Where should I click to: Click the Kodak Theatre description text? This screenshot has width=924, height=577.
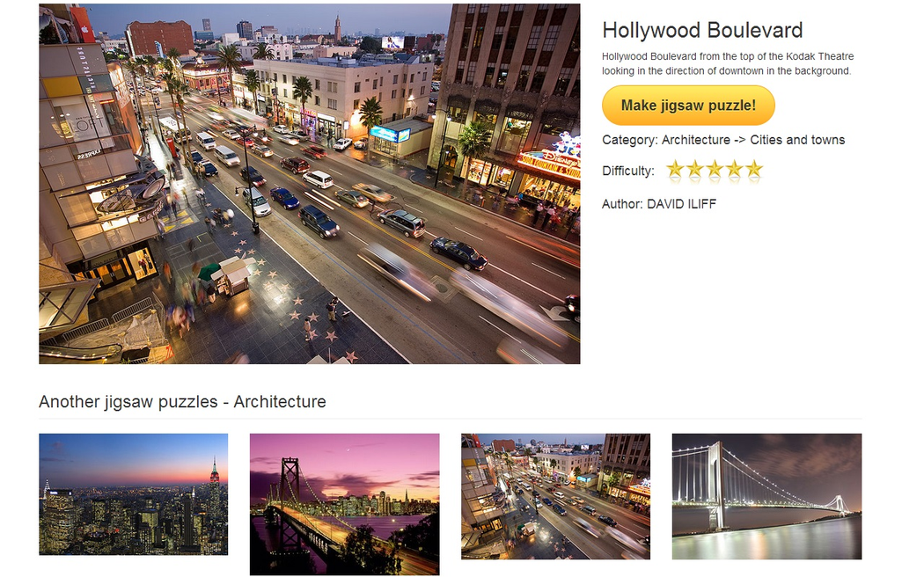coord(727,63)
